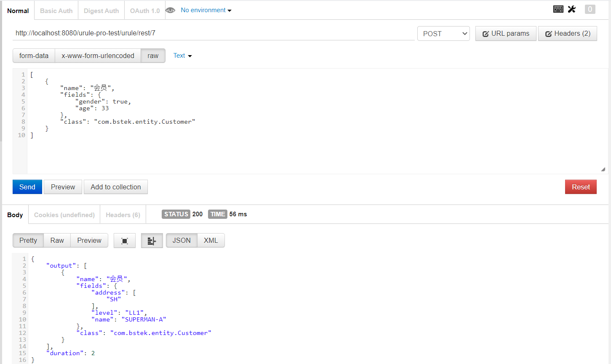Screen dimensions: 611x364
Task: Open the POST method dropdown
Action: tap(443, 34)
